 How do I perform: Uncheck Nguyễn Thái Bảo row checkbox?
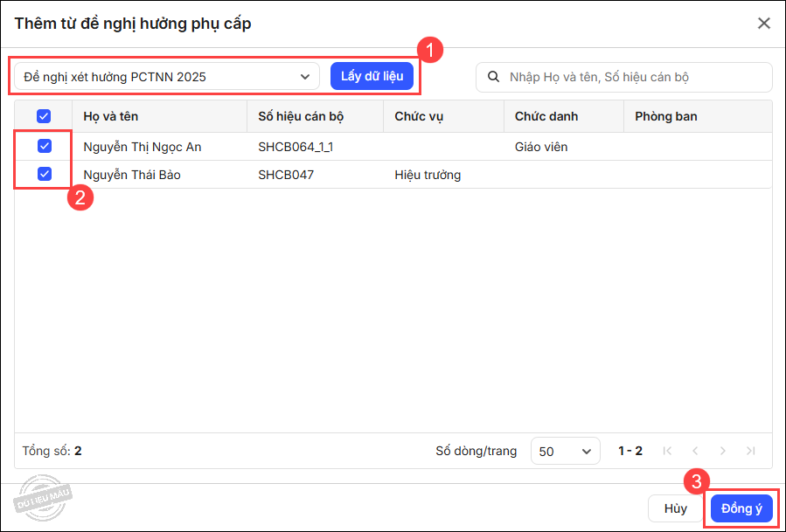click(x=44, y=175)
